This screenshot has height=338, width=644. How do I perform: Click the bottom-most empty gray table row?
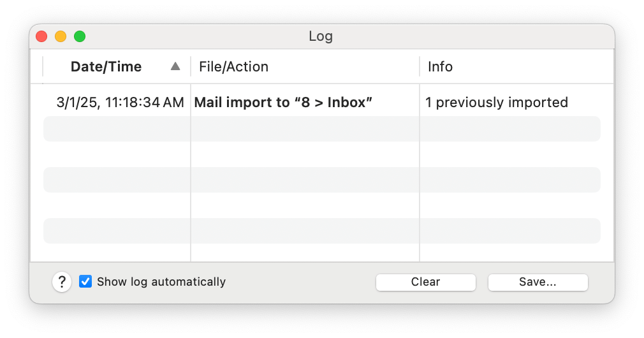click(x=321, y=231)
